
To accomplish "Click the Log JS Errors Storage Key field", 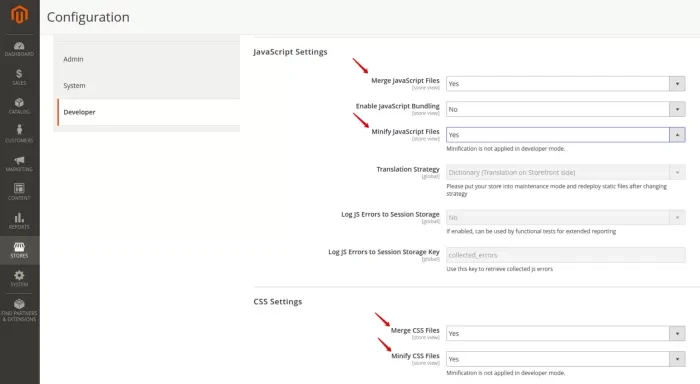I will coord(566,255).
